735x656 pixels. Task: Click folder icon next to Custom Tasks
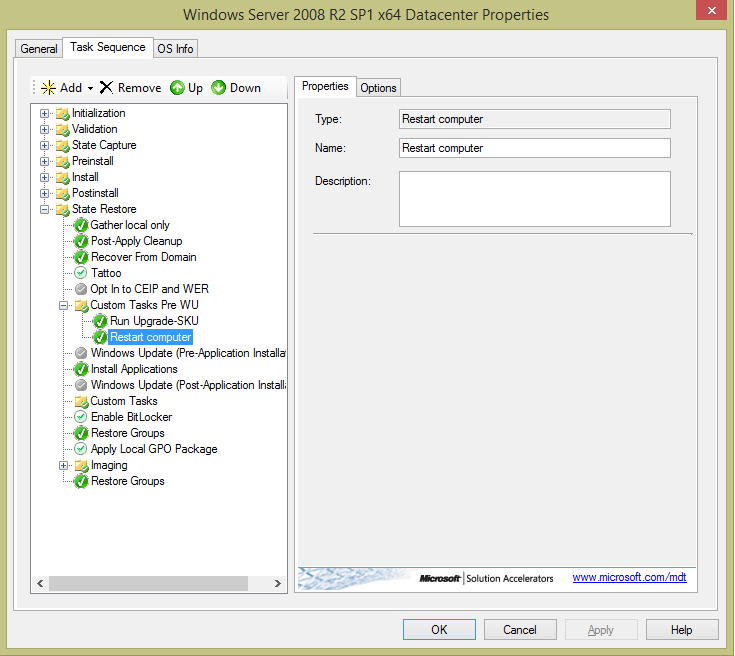tap(82, 401)
